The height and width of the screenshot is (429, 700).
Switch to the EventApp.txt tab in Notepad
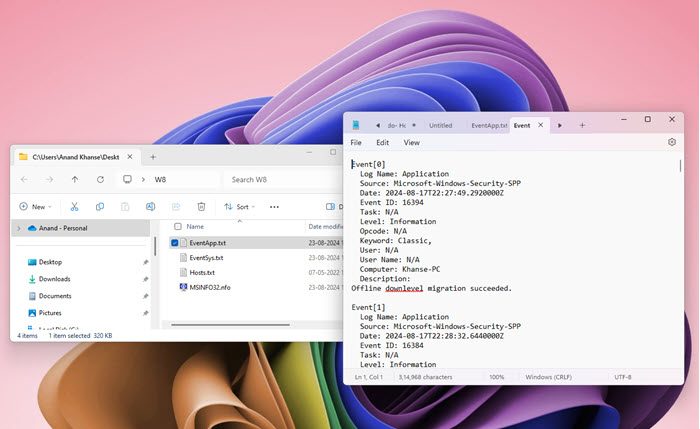tap(489, 125)
